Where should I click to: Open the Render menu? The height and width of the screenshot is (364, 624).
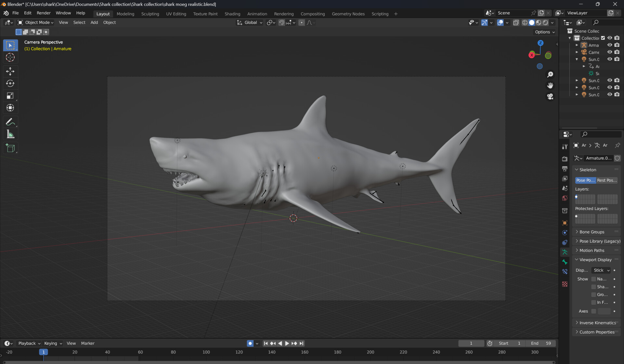pyautogui.click(x=43, y=13)
